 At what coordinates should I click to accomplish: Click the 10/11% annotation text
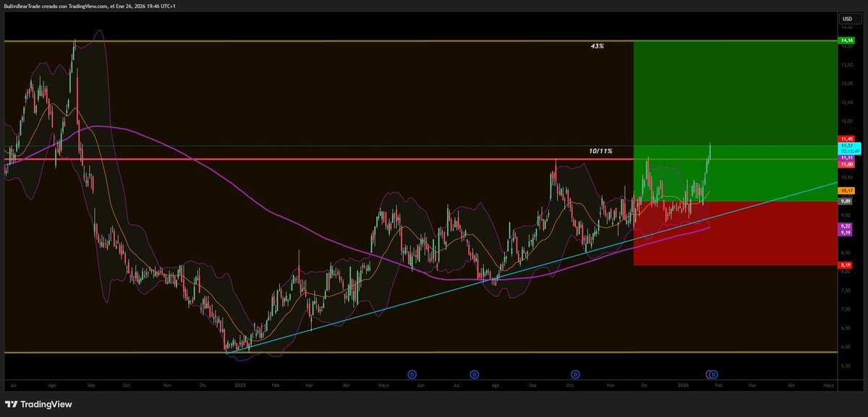[600, 151]
